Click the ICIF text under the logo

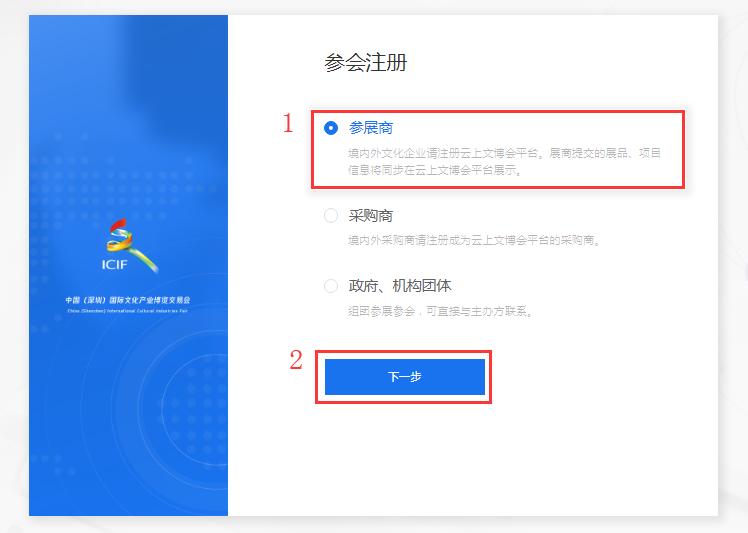point(114,264)
